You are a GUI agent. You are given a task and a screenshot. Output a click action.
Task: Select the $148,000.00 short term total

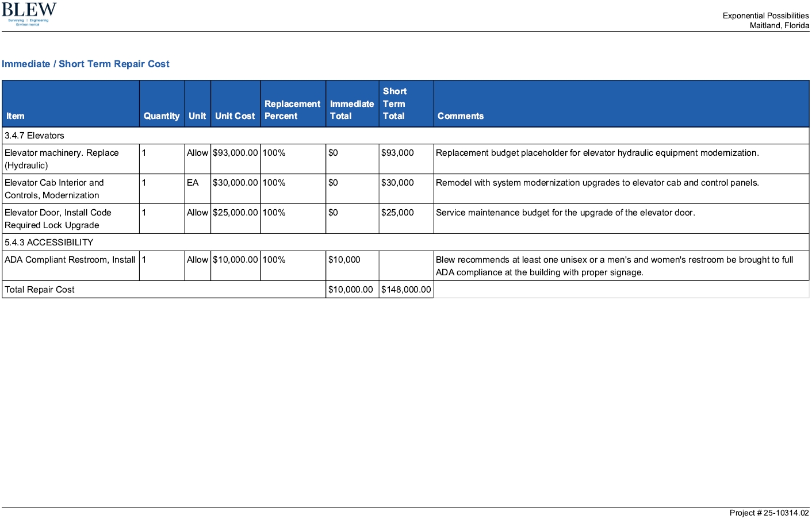pos(406,290)
